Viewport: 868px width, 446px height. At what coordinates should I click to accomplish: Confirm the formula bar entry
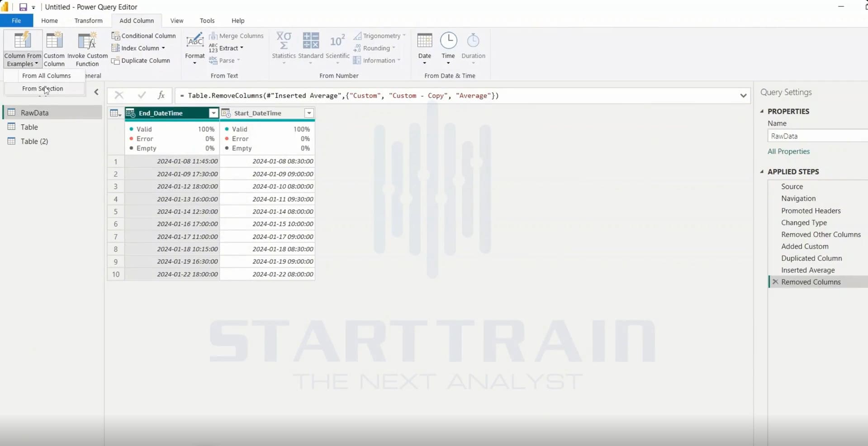[142, 95]
